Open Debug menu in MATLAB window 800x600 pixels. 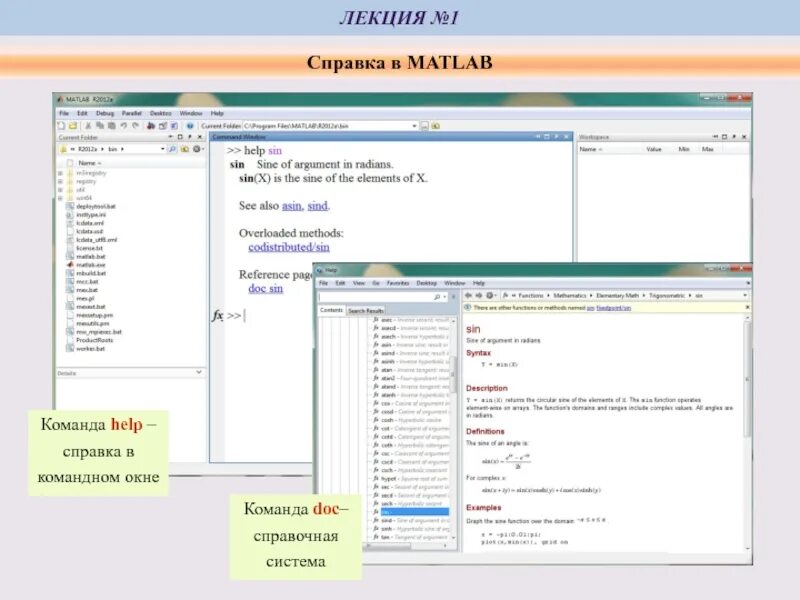(x=105, y=113)
